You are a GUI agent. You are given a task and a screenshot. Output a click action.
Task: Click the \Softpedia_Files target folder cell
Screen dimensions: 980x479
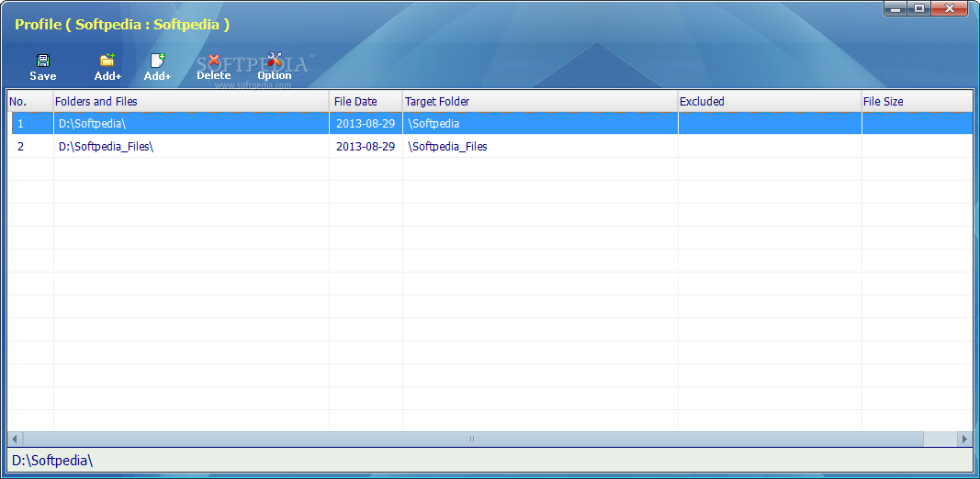point(540,147)
